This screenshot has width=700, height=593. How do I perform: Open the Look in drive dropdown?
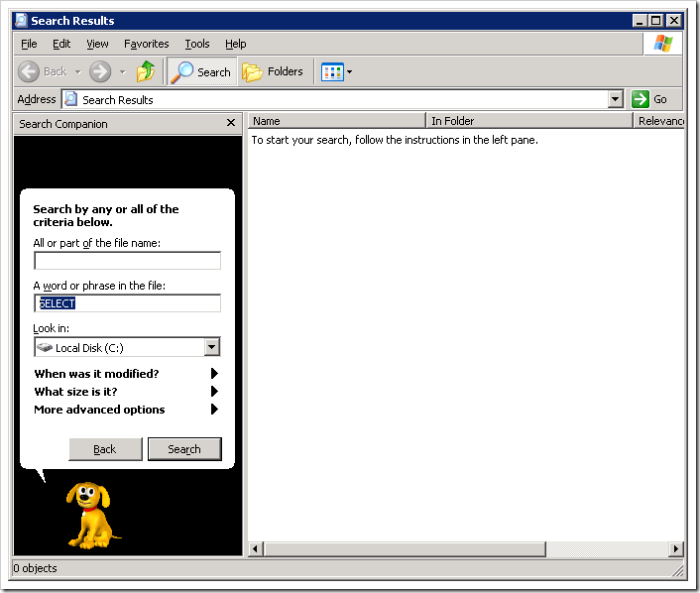point(212,347)
